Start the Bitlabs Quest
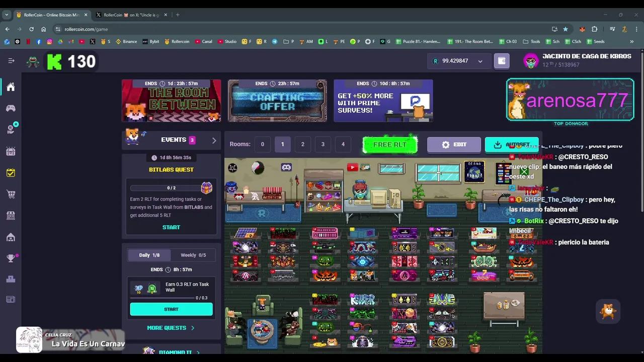Screen dimensions: 644x362 coord(171,227)
